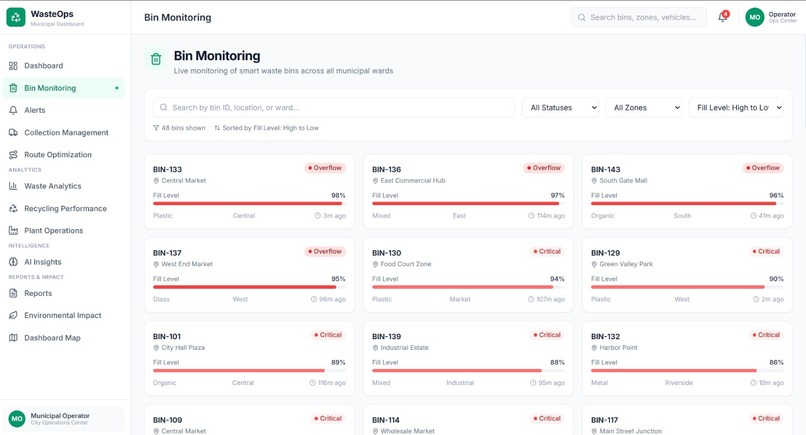Image resolution: width=806 pixels, height=435 pixels.
Task: Click the 86% fill bar on BIN-132
Action: [x=687, y=371]
